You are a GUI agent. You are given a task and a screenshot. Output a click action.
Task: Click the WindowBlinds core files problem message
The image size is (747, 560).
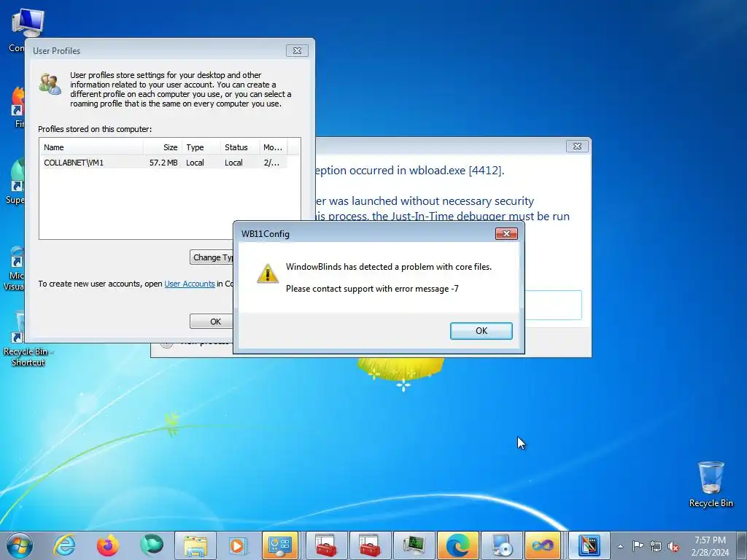pos(388,267)
